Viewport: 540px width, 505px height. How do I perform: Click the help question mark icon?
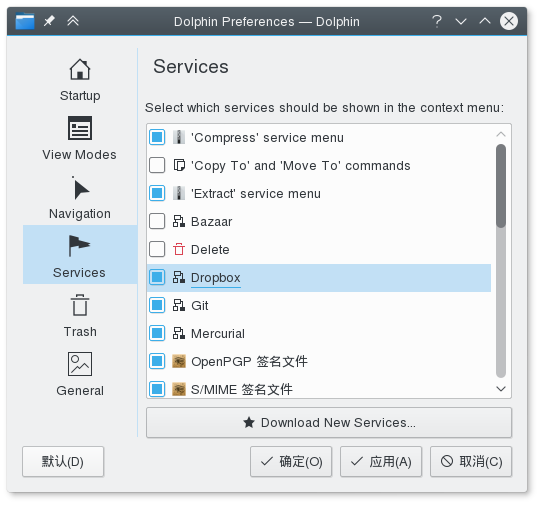click(437, 21)
